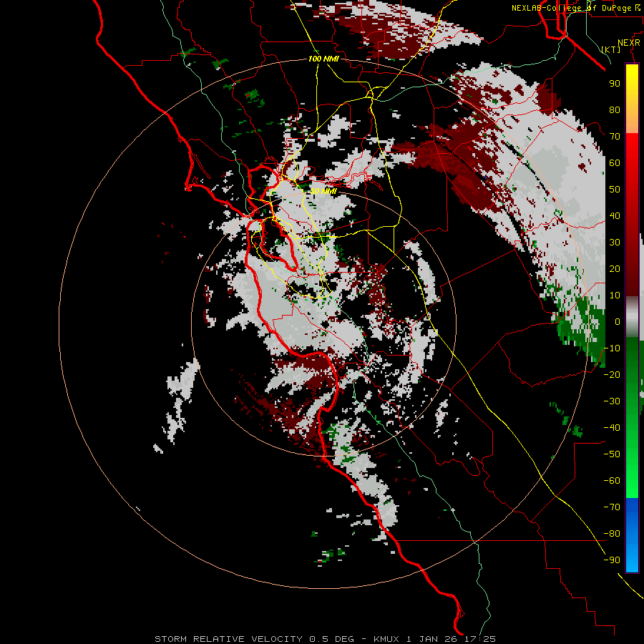Click the 50 NMI range ring label

click(323, 191)
